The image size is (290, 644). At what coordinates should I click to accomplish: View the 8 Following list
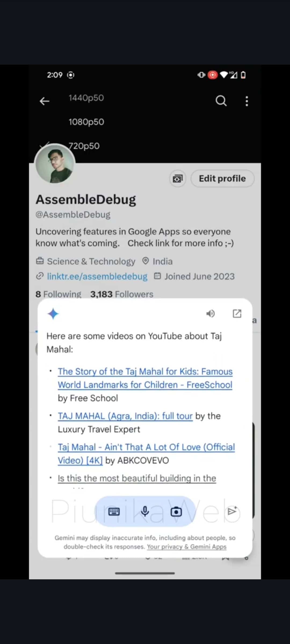(58, 294)
